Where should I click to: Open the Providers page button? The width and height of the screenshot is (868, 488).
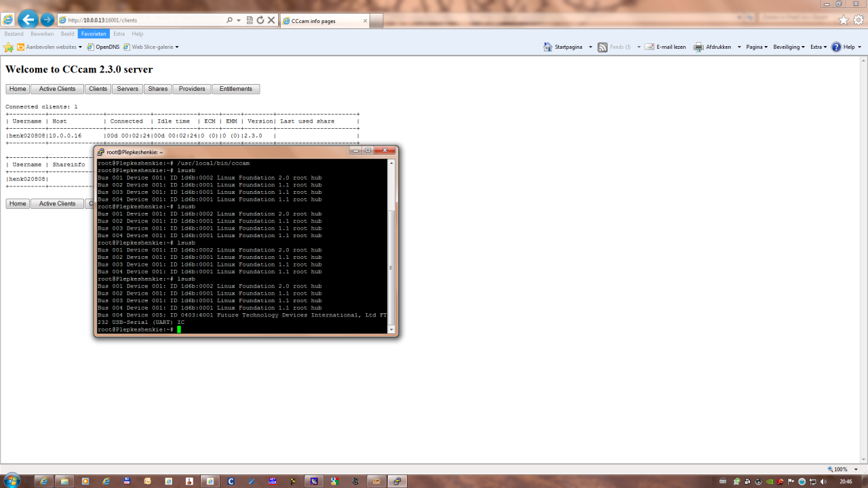click(192, 89)
